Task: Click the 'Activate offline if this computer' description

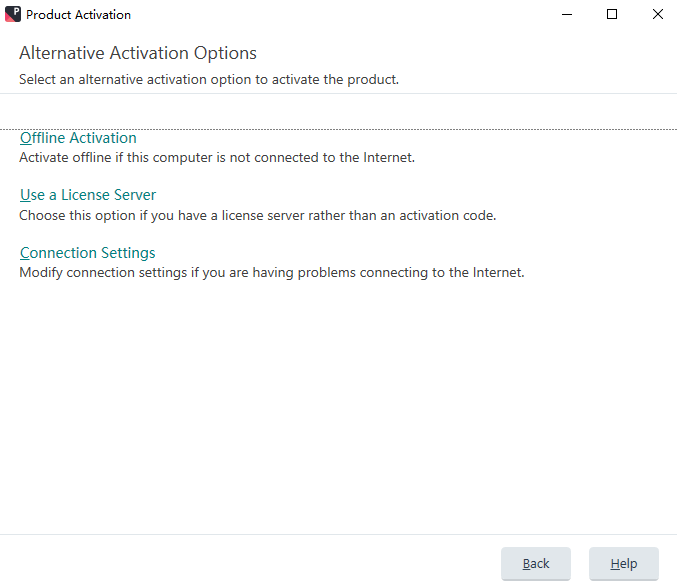Action: tap(217, 158)
